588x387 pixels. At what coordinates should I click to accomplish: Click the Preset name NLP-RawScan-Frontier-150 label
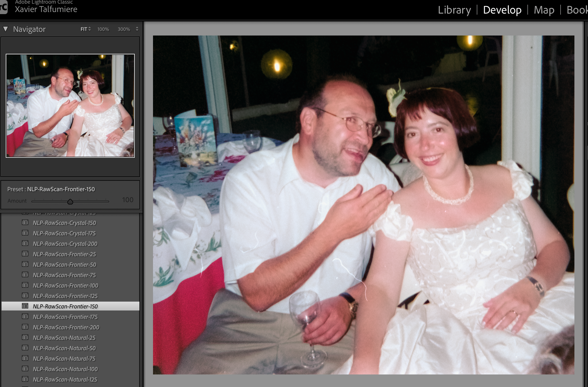pyautogui.click(x=61, y=189)
